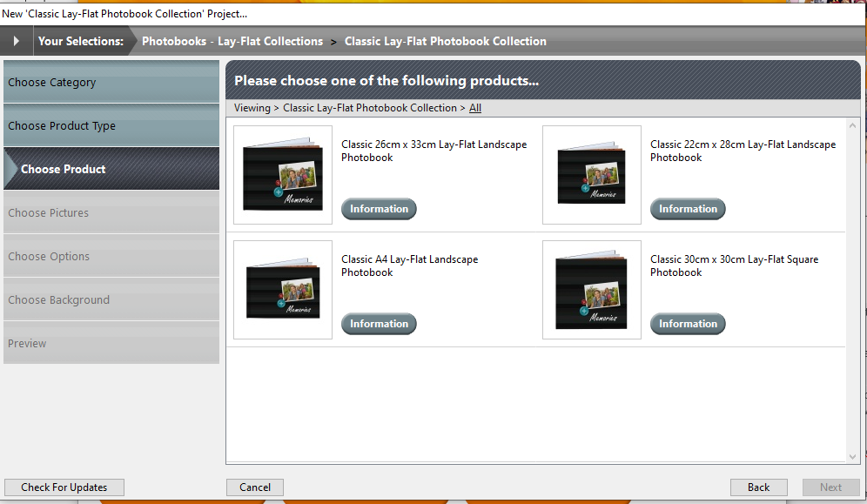This screenshot has width=867, height=504.
Task: Show Information for A4 Lay-Flat Photobook
Action: 379,324
